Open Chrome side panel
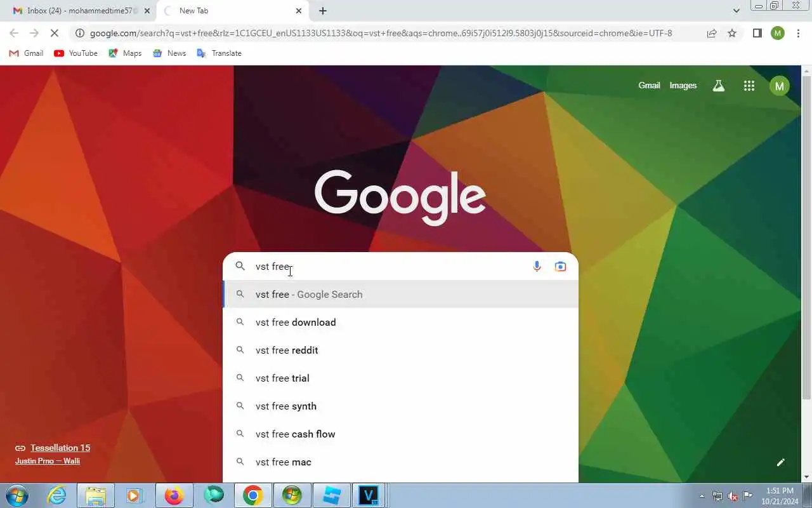This screenshot has height=508, width=812. (x=757, y=33)
